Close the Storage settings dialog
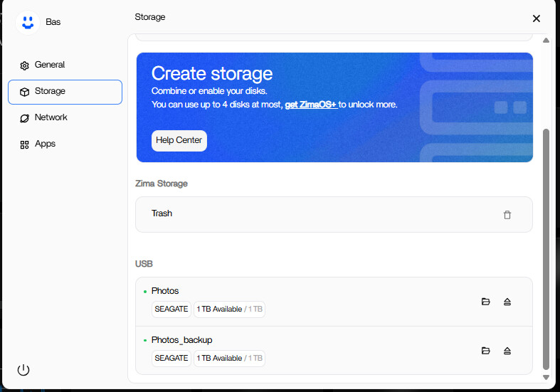The height and width of the screenshot is (392, 560). 537,18
